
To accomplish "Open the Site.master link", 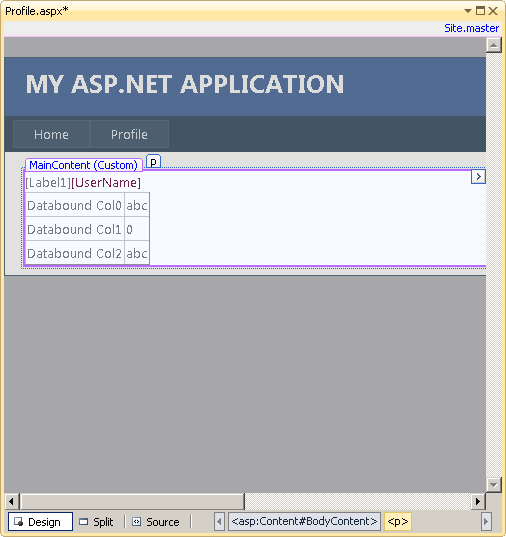I will click(471, 28).
